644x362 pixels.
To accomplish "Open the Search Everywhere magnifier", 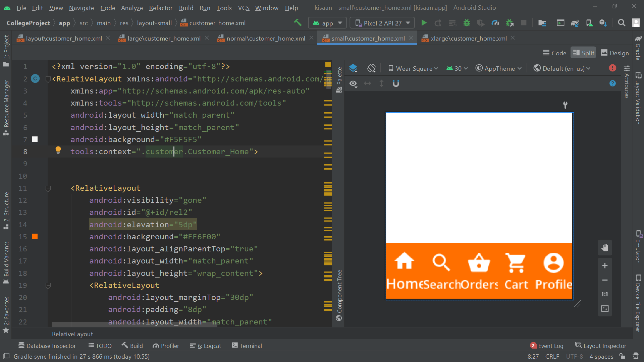I will pyautogui.click(x=622, y=22).
